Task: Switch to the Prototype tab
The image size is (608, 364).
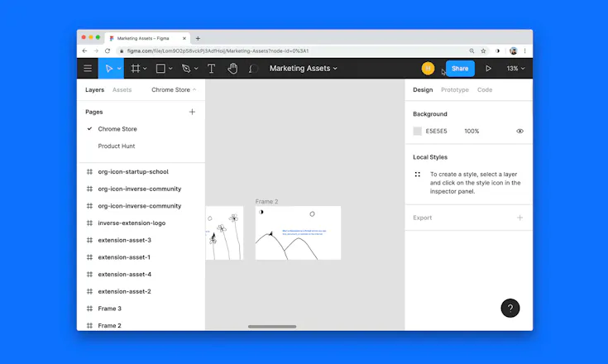Action: point(455,89)
